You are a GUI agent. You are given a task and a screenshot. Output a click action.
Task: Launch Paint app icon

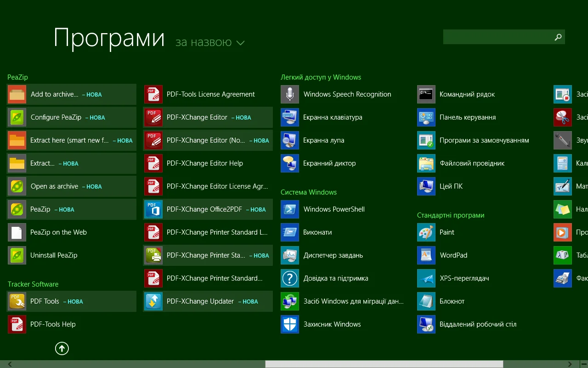point(426,232)
